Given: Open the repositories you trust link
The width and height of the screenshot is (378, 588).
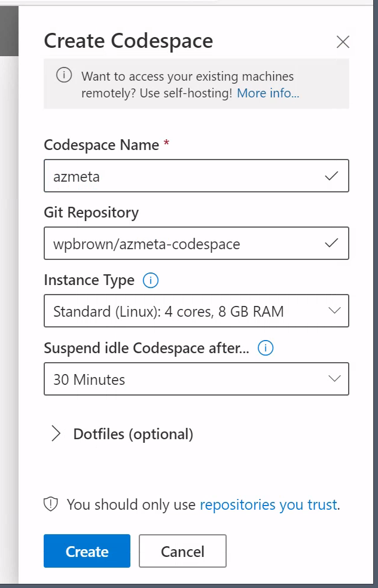Looking at the screenshot, I should pyautogui.click(x=269, y=504).
